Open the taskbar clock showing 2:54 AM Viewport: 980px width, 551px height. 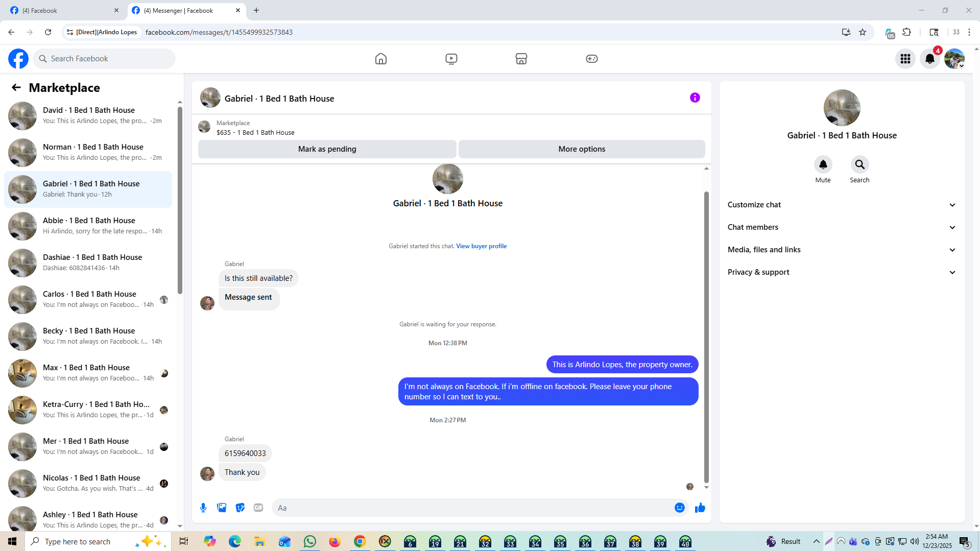pyautogui.click(x=937, y=541)
